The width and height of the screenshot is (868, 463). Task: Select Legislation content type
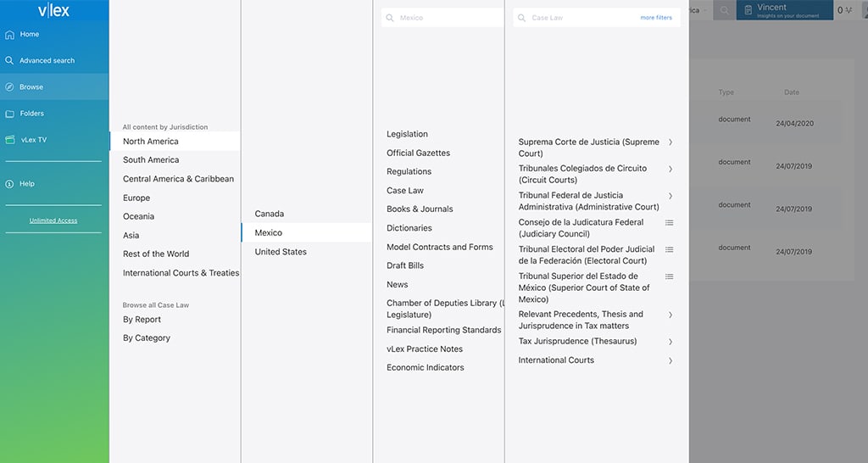407,134
